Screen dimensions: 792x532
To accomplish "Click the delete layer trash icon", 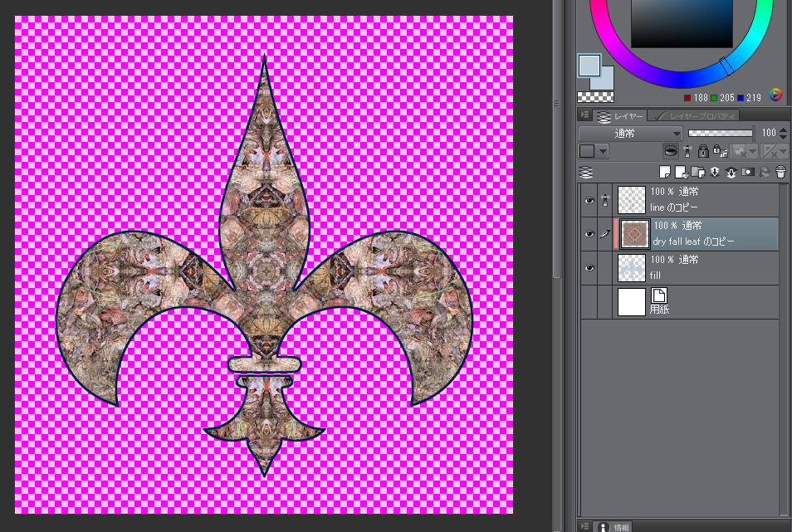I will tap(780, 172).
